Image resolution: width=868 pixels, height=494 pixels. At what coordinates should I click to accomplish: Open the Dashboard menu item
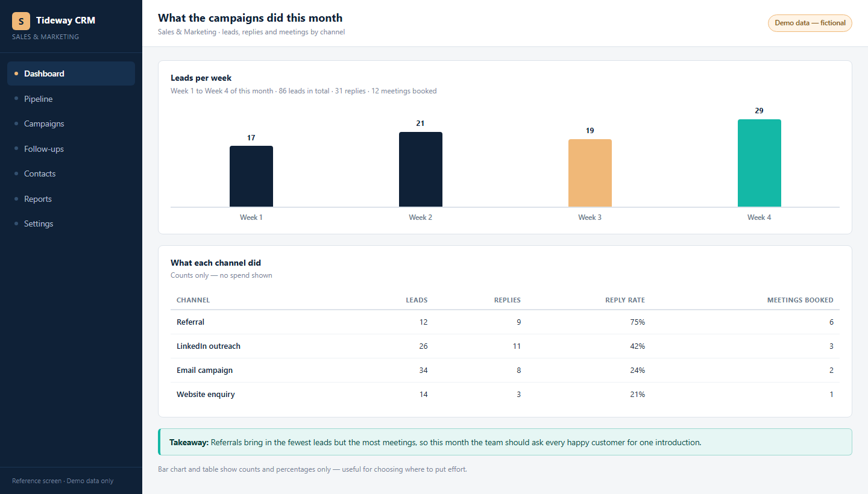(x=71, y=73)
